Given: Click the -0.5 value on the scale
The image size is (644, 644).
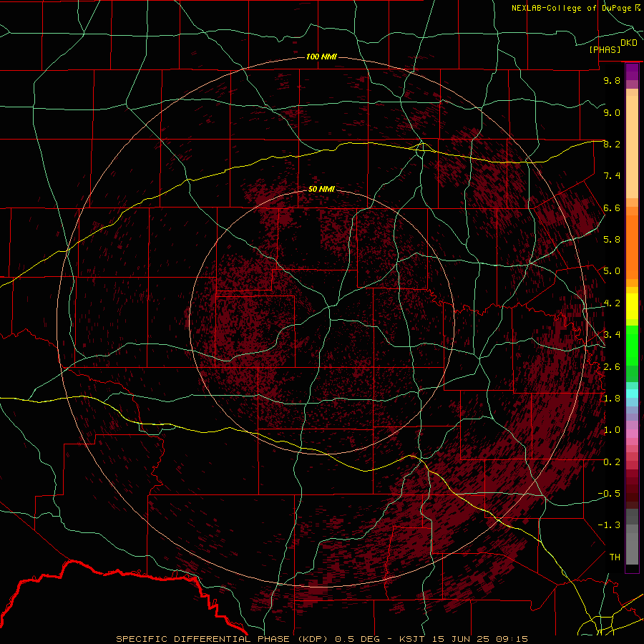Looking at the screenshot, I should pyautogui.click(x=609, y=494).
